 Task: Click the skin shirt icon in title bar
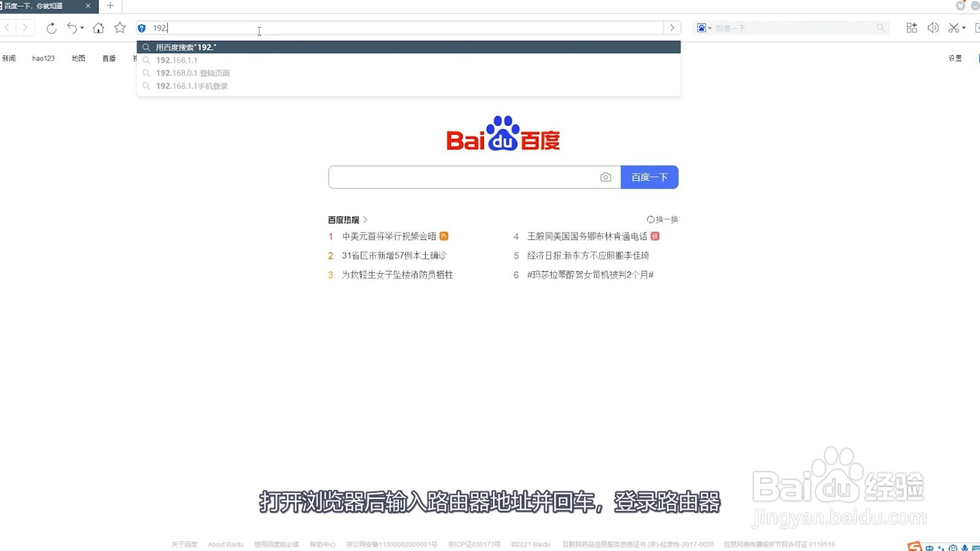[960, 6]
